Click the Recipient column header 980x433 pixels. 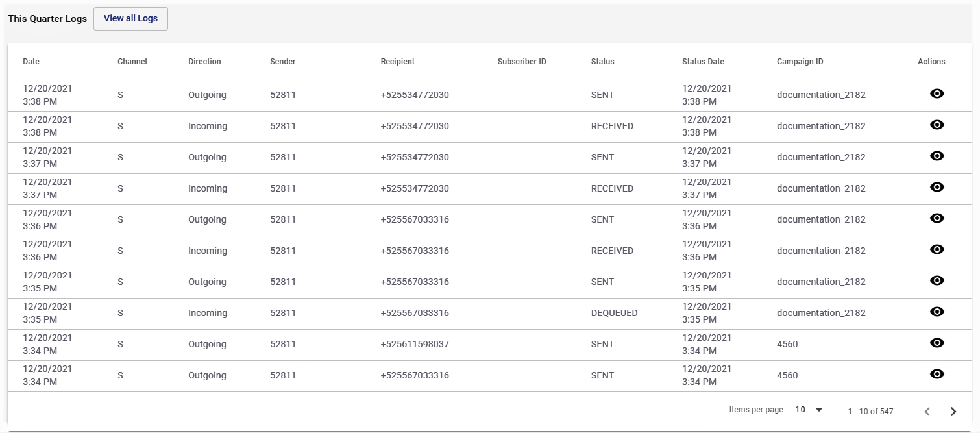(x=398, y=62)
